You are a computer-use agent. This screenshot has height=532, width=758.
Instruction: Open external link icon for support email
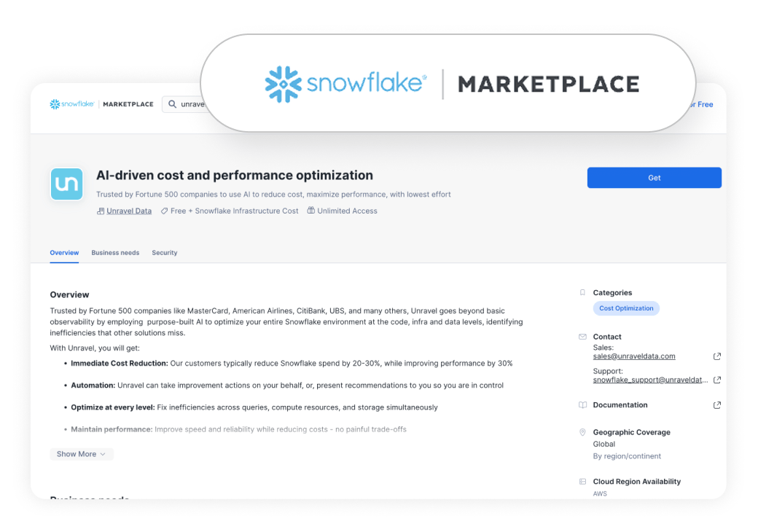click(717, 380)
